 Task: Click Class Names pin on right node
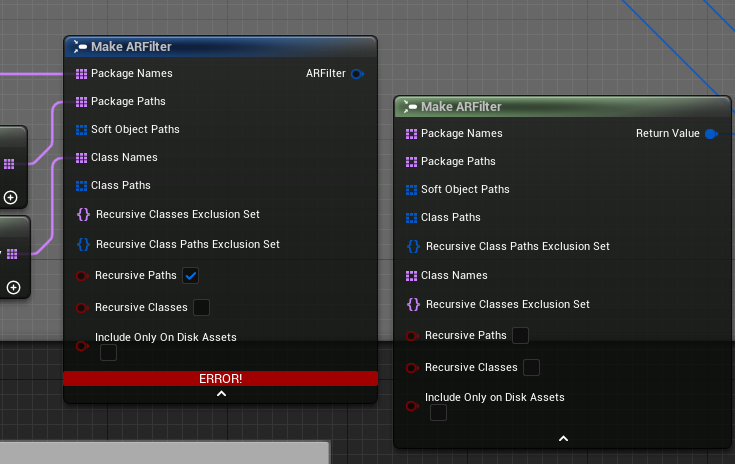(411, 276)
